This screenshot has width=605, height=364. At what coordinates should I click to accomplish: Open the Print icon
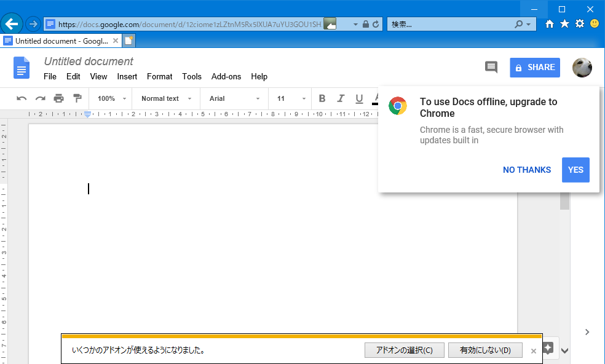pos(58,98)
